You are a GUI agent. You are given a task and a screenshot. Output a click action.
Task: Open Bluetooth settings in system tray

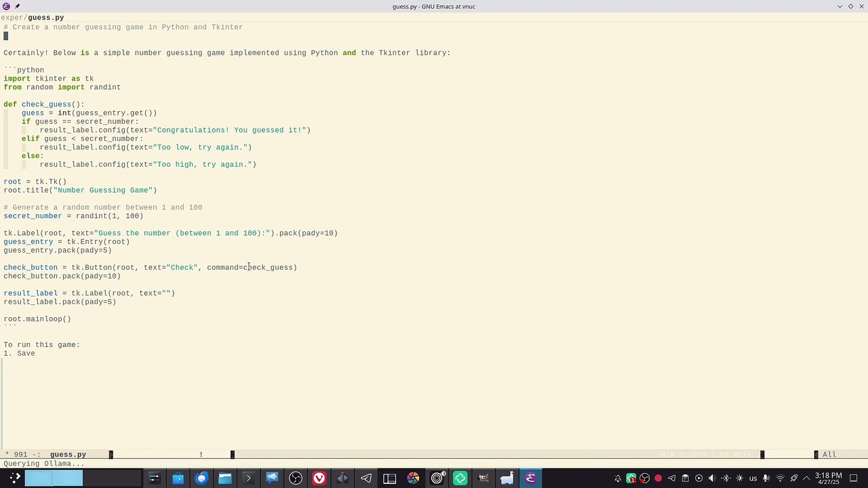coord(726,479)
